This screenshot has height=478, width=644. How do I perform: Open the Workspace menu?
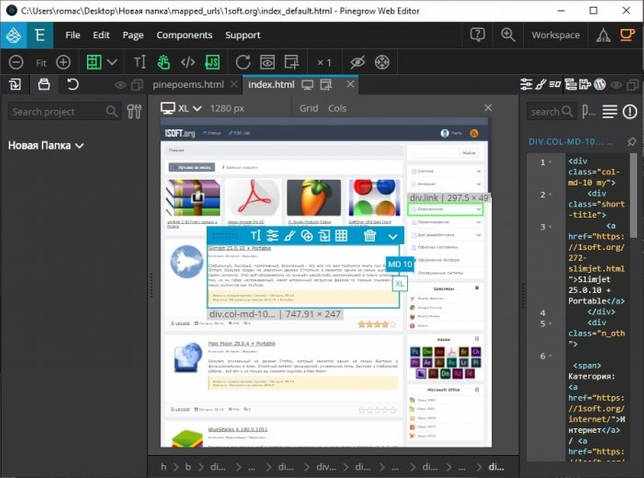click(556, 35)
